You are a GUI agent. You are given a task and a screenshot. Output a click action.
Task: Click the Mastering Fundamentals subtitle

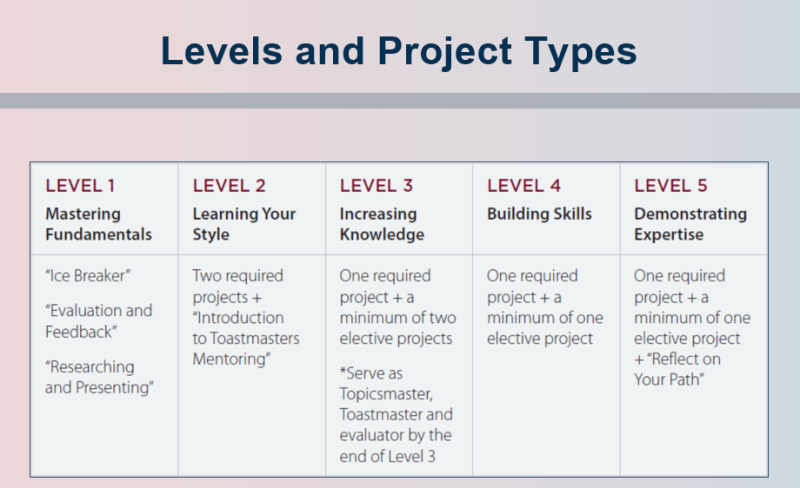click(x=98, y=224)
